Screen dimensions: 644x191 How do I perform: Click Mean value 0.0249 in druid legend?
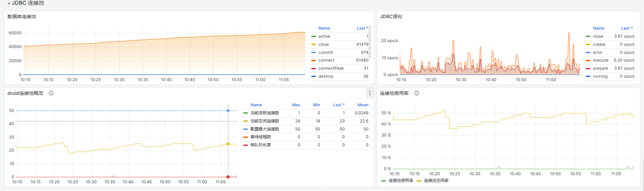point(361,113)
